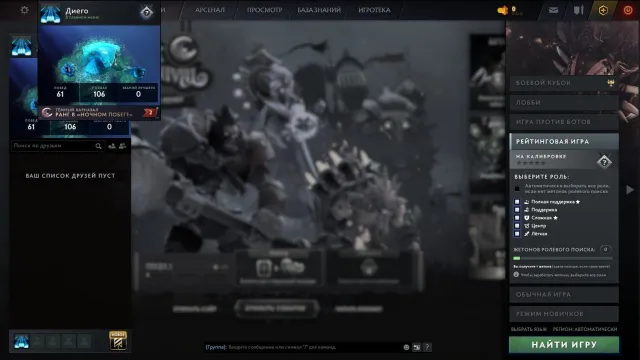Open the Игротека tab

tap(374, 10)
